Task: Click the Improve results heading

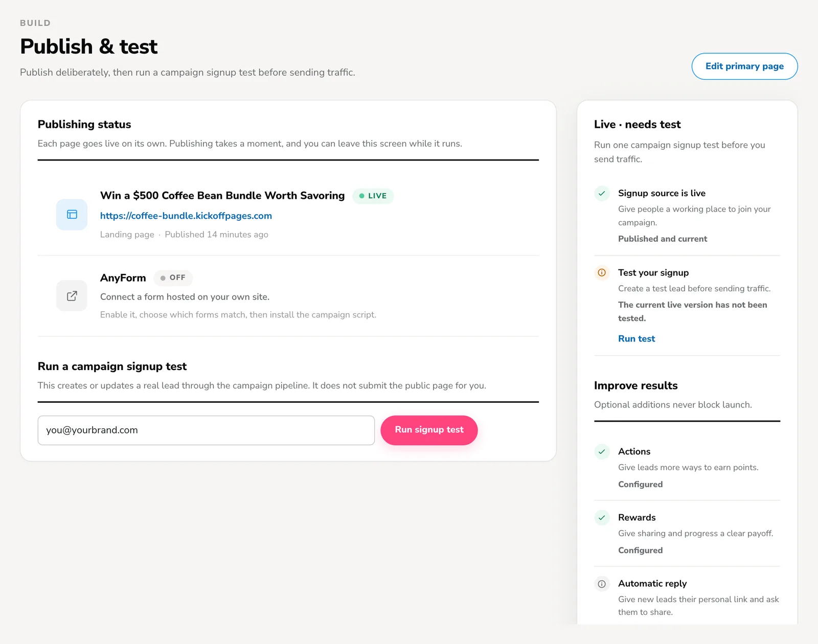Action: 635,386
